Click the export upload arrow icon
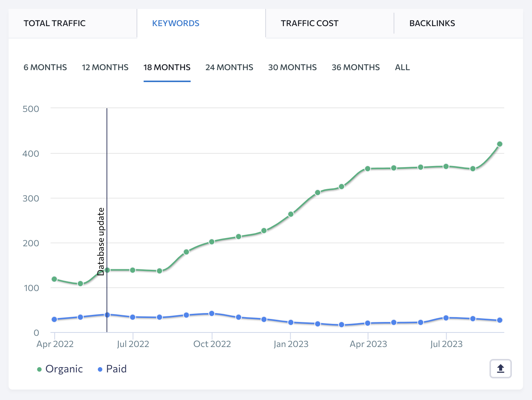This screenshot has width=532, height=400. click(500, 369)
